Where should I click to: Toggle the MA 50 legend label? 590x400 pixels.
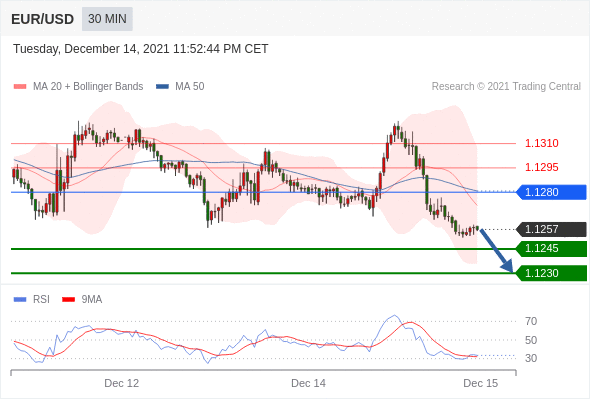[190, 87]
